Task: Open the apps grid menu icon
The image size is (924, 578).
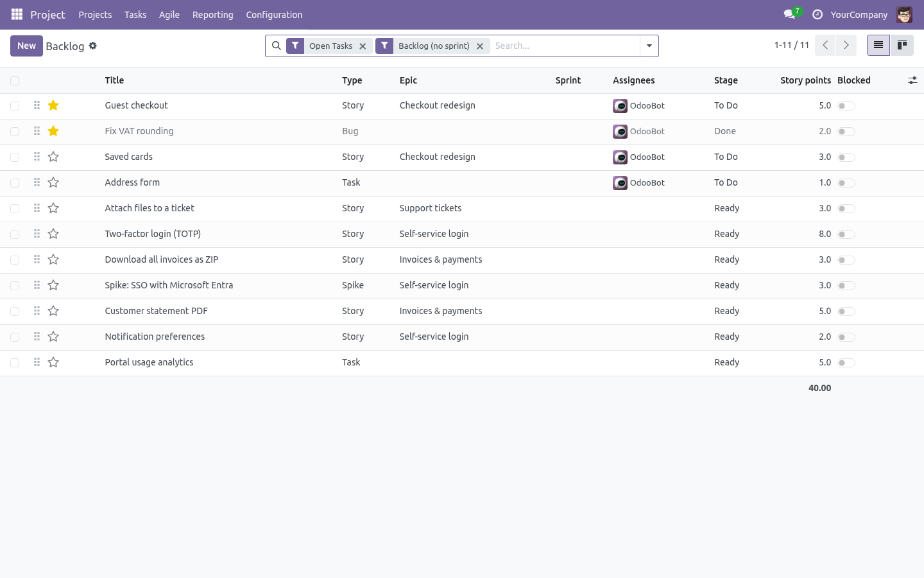Action: (x=17, y=14)
